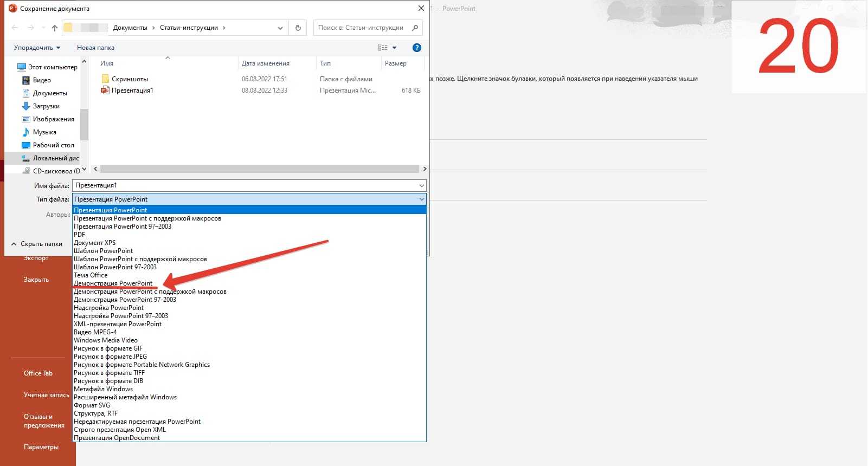Collapse folders with Скрыть папки

click(37, 244)
